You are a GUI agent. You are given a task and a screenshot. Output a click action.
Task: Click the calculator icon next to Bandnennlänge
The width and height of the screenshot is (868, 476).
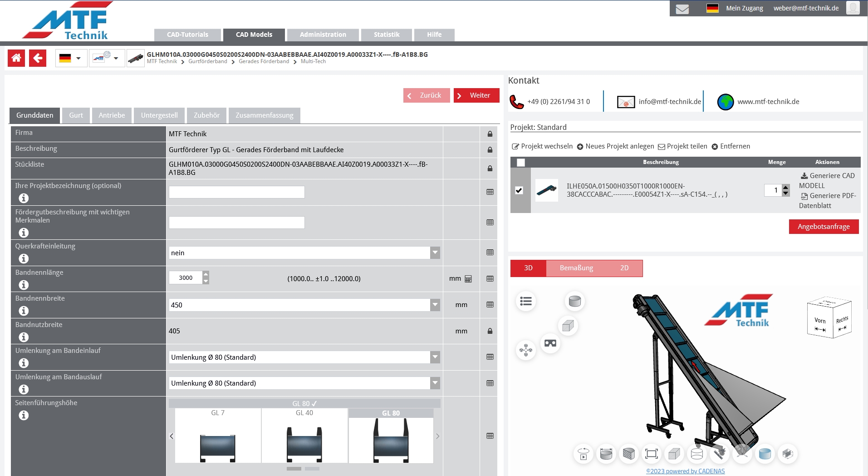click(x=468, y=279)
